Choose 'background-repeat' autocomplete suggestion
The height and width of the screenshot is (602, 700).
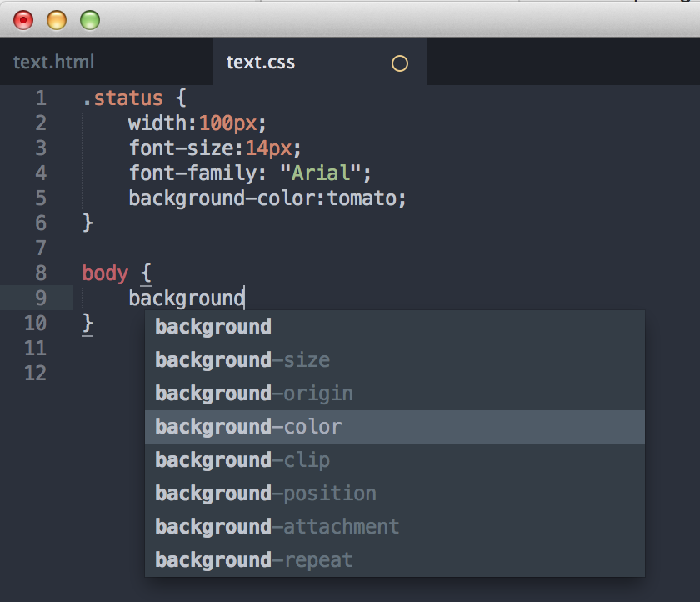tap(395, 560)
